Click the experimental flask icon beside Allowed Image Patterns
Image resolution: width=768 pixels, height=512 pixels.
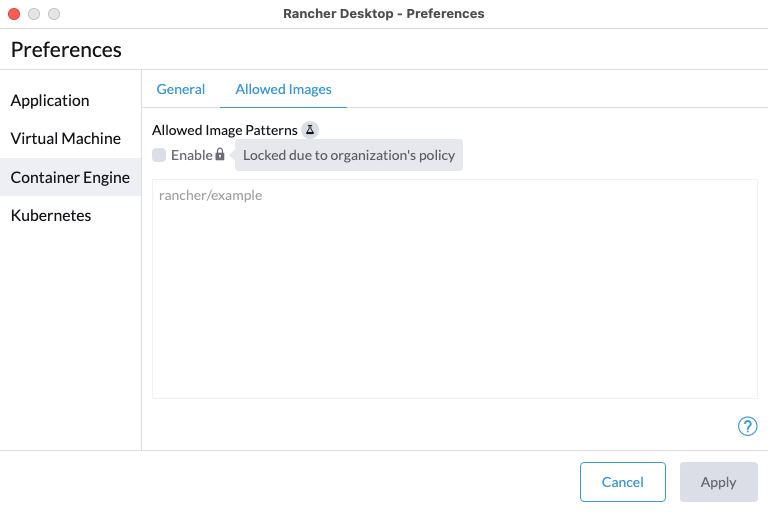[310, 130]
